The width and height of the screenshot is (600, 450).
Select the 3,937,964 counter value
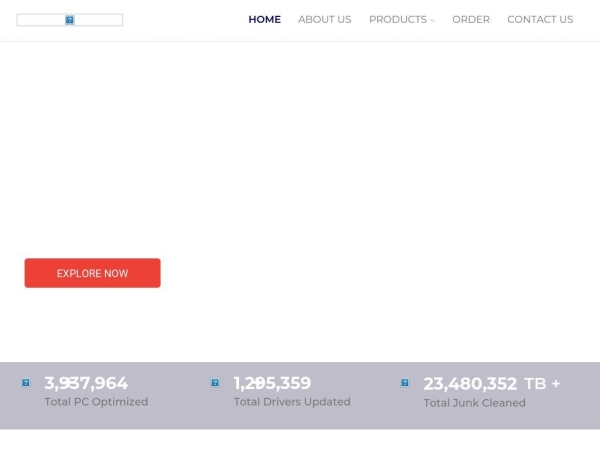[x=86, y=383]
